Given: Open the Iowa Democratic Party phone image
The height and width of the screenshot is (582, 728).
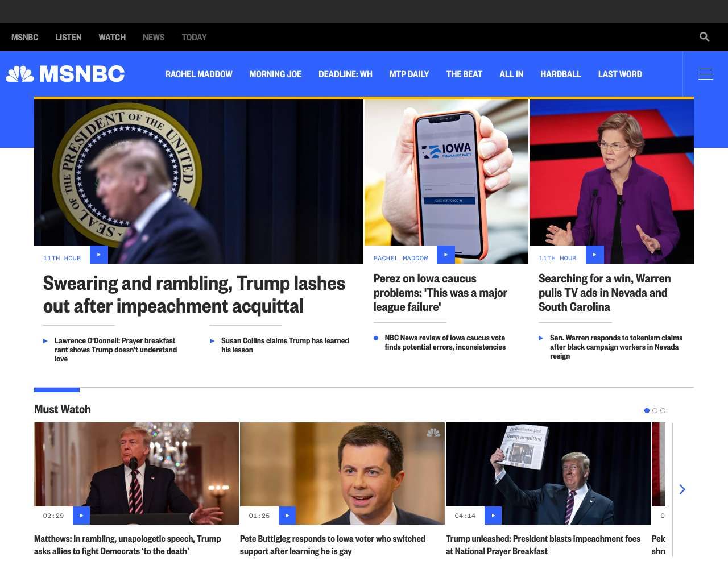Looking at the screenshot, I should (446, 181).
